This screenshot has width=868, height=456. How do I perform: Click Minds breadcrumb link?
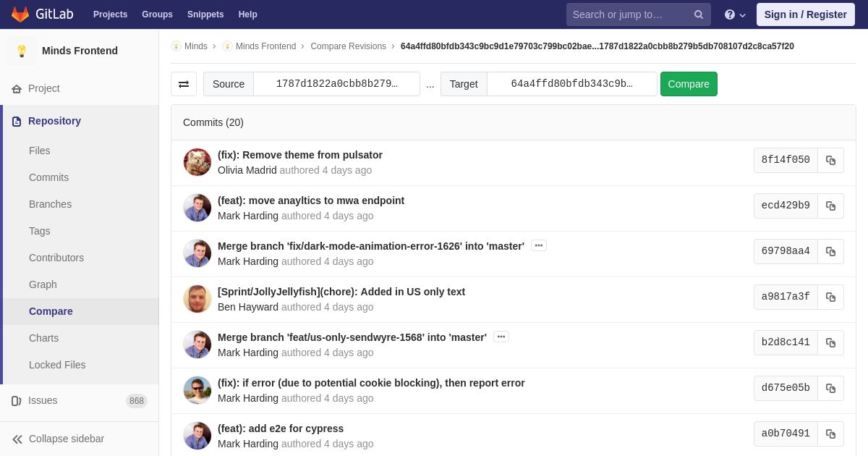(196, 46)
